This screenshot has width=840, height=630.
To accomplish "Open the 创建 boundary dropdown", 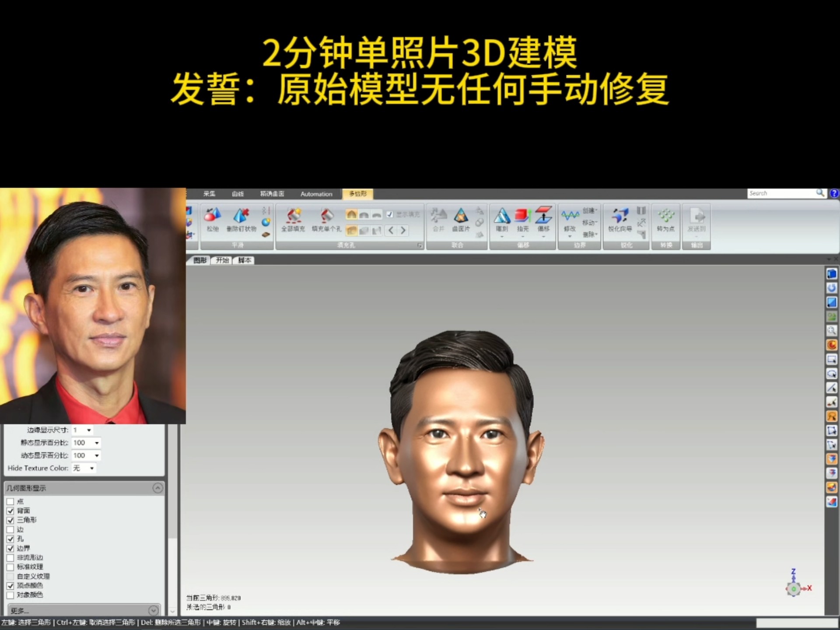I will pos(590,210).
